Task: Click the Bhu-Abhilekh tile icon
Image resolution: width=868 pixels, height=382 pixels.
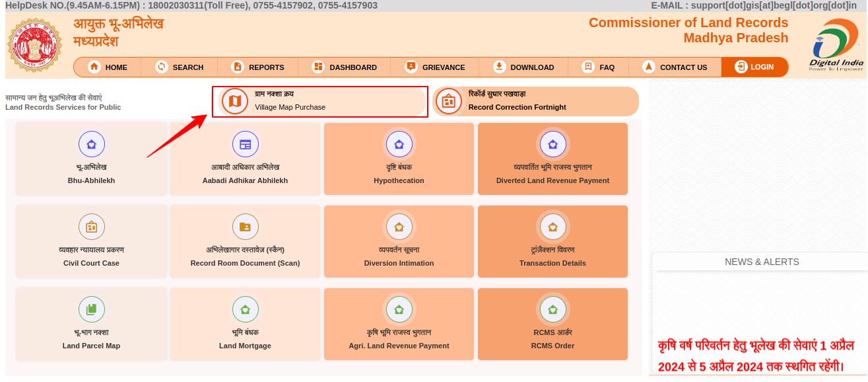Action: pos(91,144)
